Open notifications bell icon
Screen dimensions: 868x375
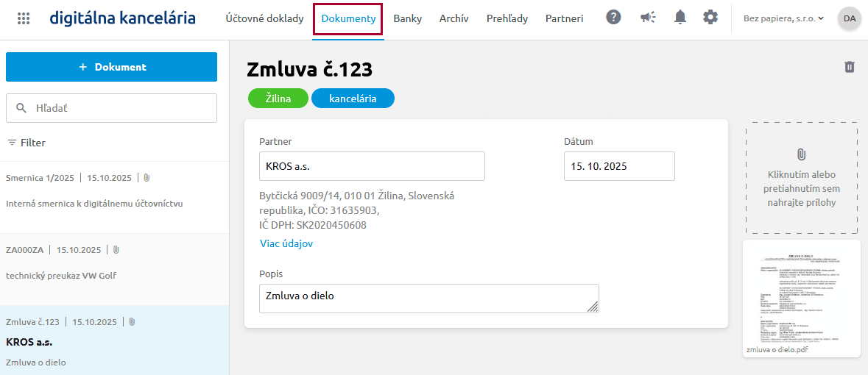680,18
